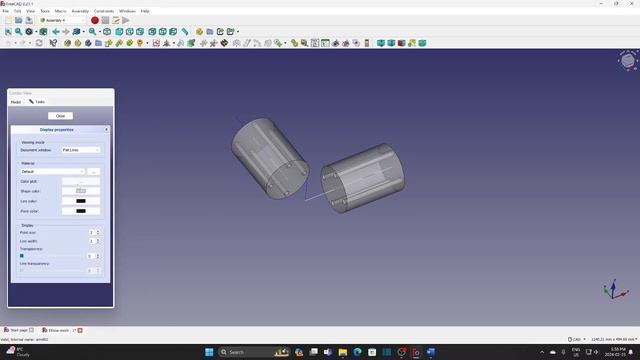640x360 pixels.
Task: Click the Create part yellow icon
Action: tap(199, 31)
